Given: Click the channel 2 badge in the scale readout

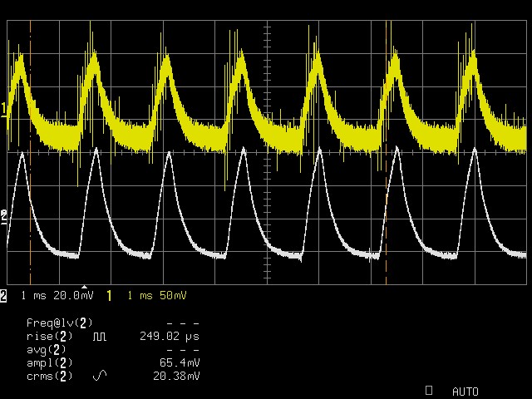Looking at the screenshot, I should 3,296.
